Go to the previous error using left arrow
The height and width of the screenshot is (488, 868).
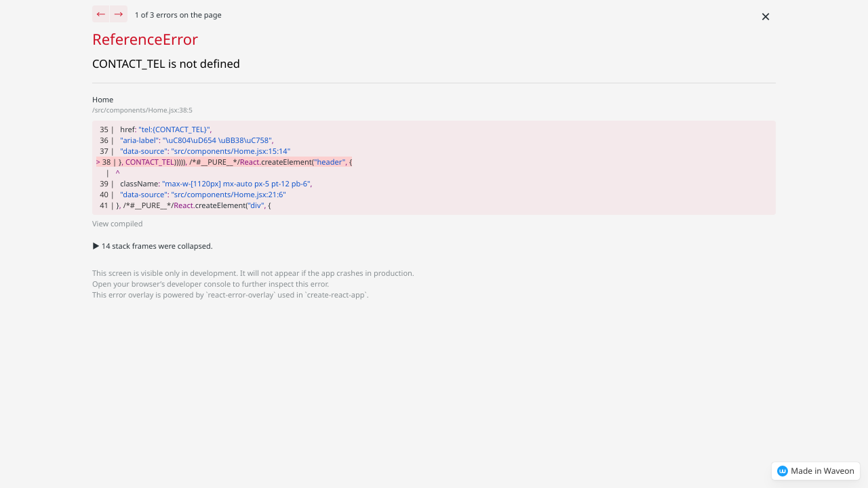tap(100, 14)
